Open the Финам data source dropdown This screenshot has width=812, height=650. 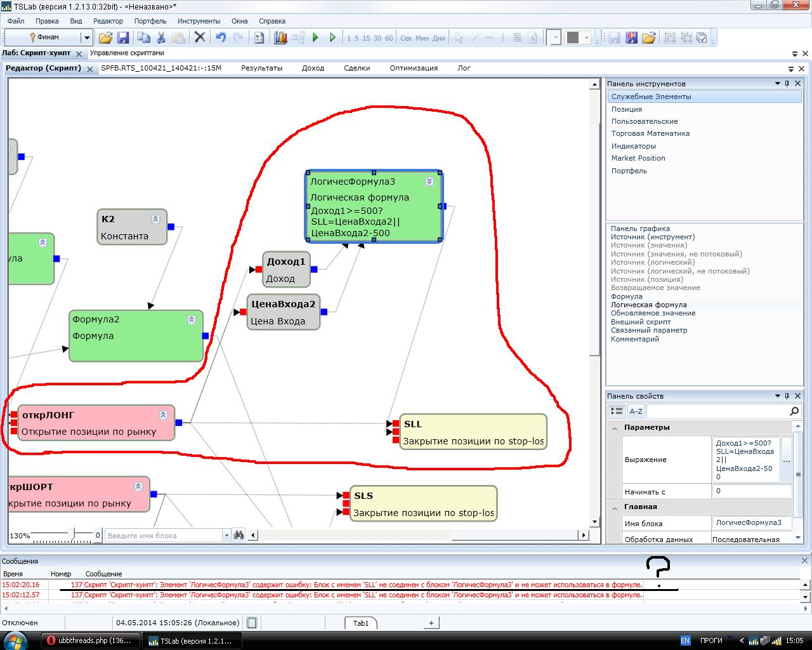[x=88, y=38]
